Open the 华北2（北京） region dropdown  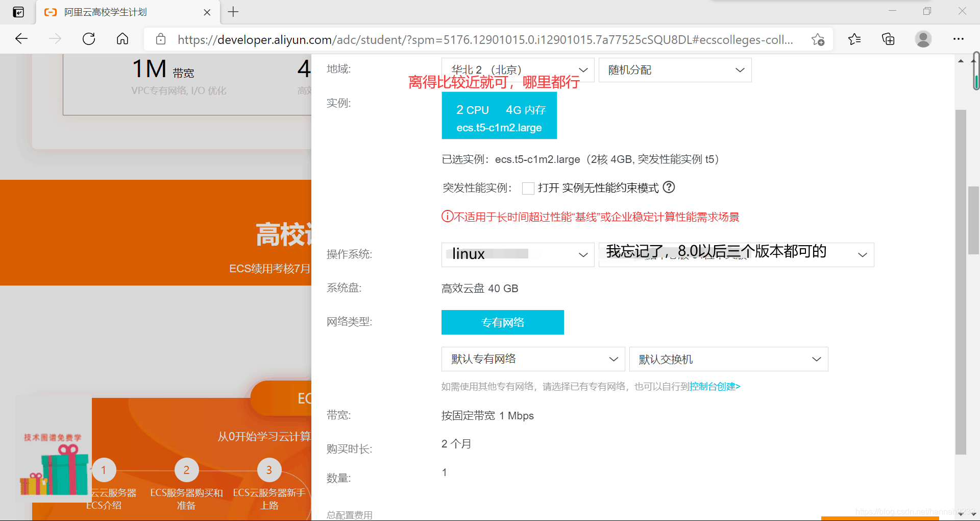518,70
